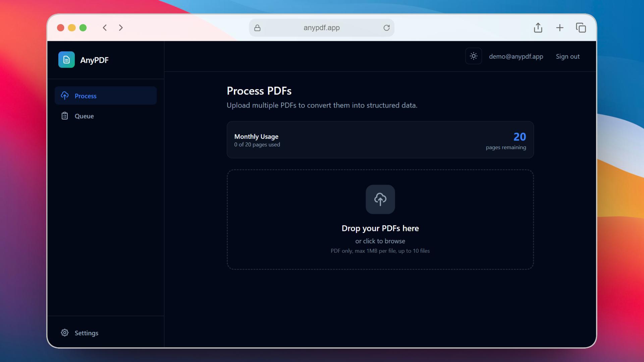
Task: Click the lock icon in the address bar
Action: (258, 28)
